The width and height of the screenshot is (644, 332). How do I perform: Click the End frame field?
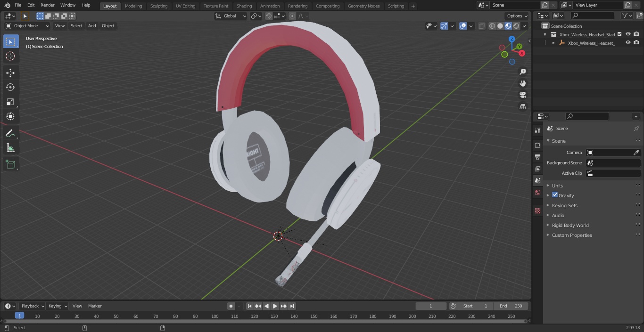pyautogui.click(x=511, y=306)
